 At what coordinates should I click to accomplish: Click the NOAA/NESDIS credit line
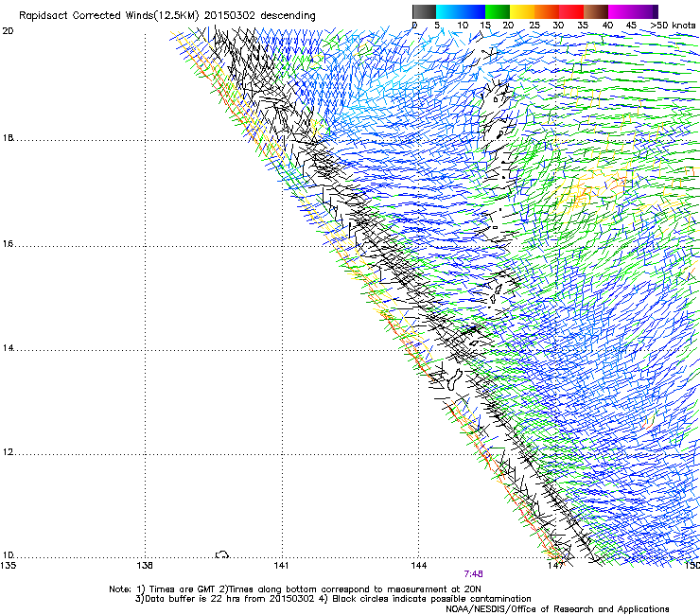[x=557, y=609]
